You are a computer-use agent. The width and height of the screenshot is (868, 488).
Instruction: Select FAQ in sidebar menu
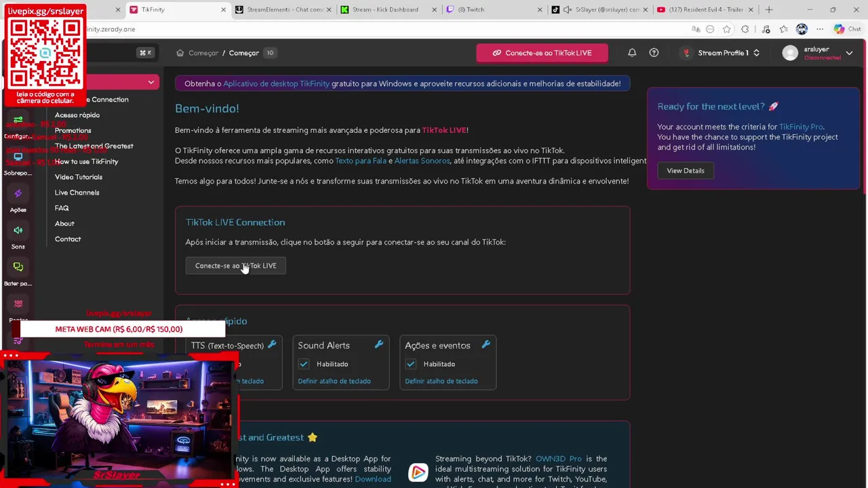click(x=62, y=208)
